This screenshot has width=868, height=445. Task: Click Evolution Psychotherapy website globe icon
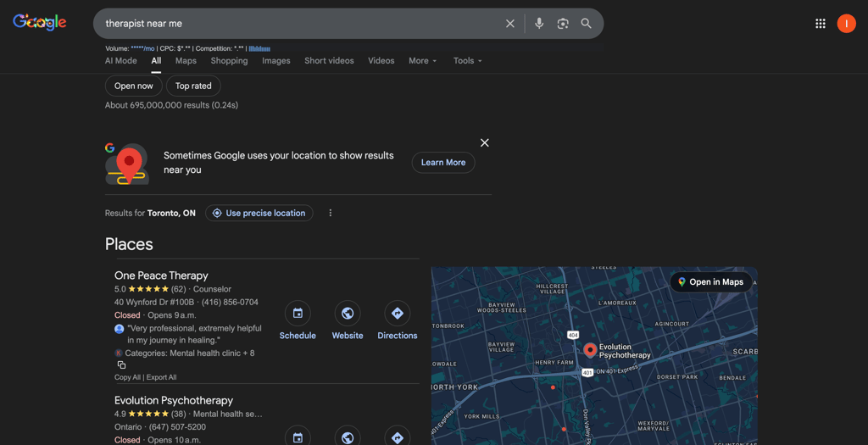348,437
